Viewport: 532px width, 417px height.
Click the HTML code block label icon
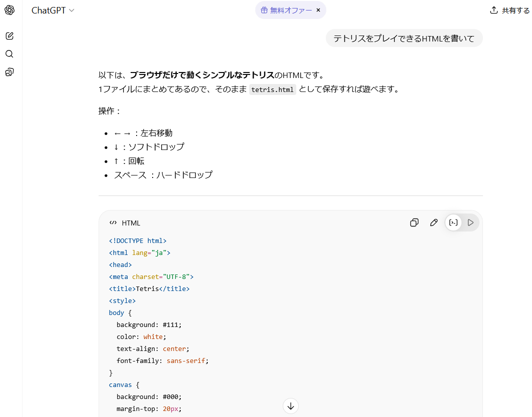(x=113, y=223)
